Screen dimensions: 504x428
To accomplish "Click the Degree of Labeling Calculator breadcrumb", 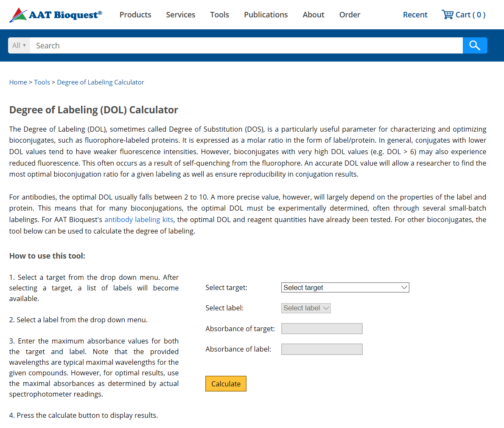I will [101, 82].
